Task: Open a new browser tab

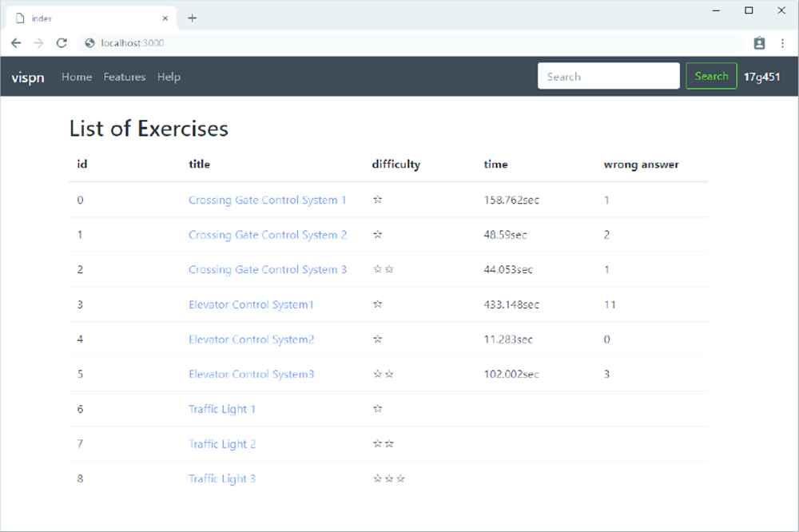Action: [x=192, y=18]
